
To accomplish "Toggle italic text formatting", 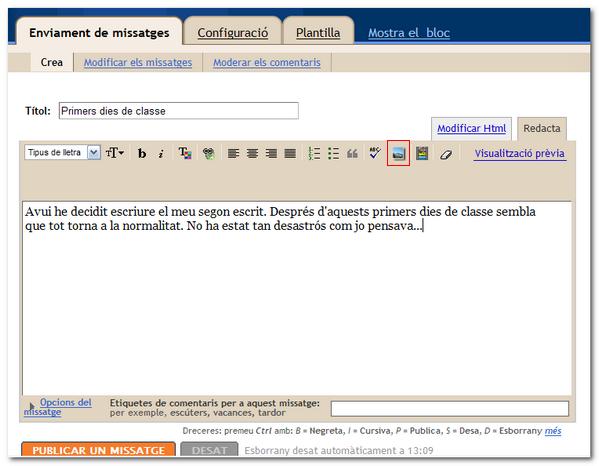I will 161,154.
